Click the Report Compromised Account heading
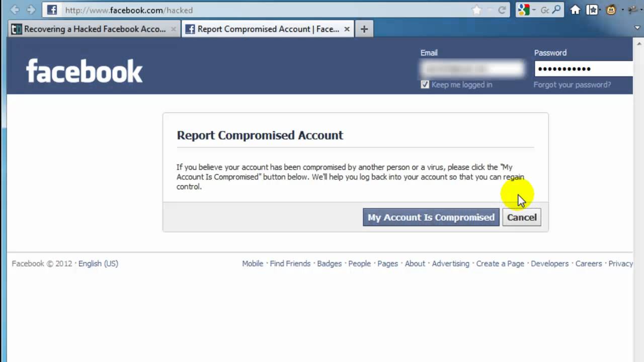 pos(260,135)
